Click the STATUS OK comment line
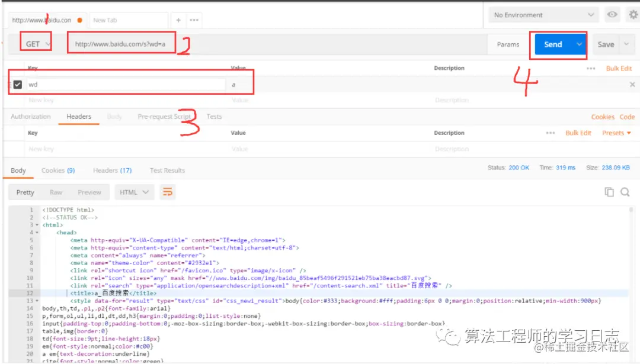640x364 pixels. 70,218
